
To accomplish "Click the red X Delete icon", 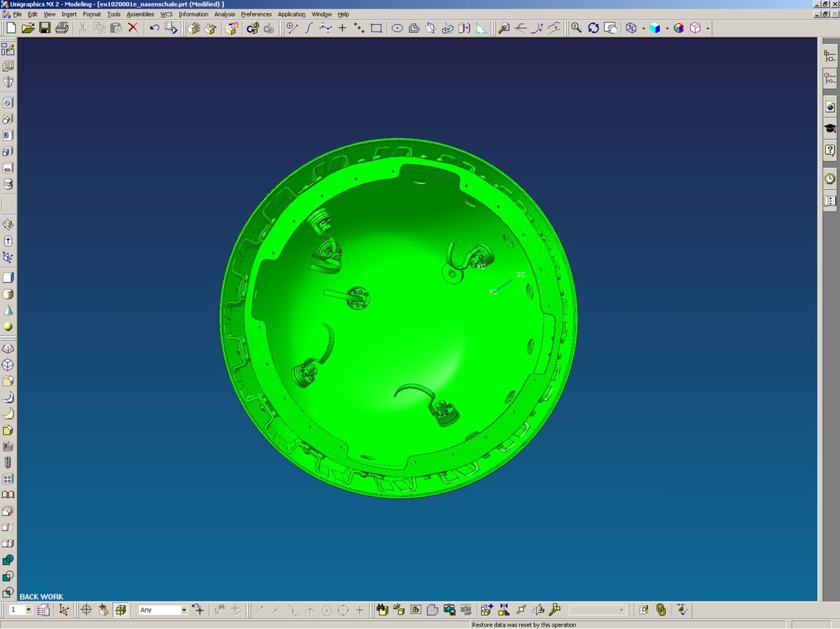I will tap(133, 28).
